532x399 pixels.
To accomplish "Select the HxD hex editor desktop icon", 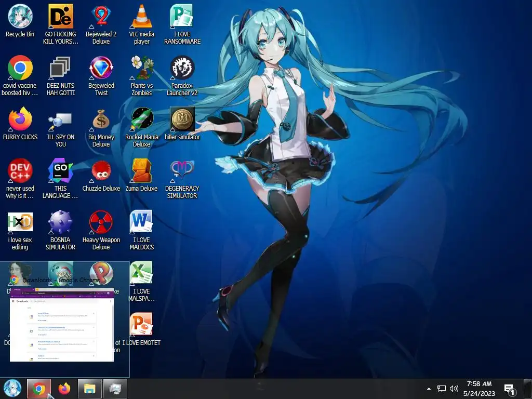I will (x=20, y=222).
